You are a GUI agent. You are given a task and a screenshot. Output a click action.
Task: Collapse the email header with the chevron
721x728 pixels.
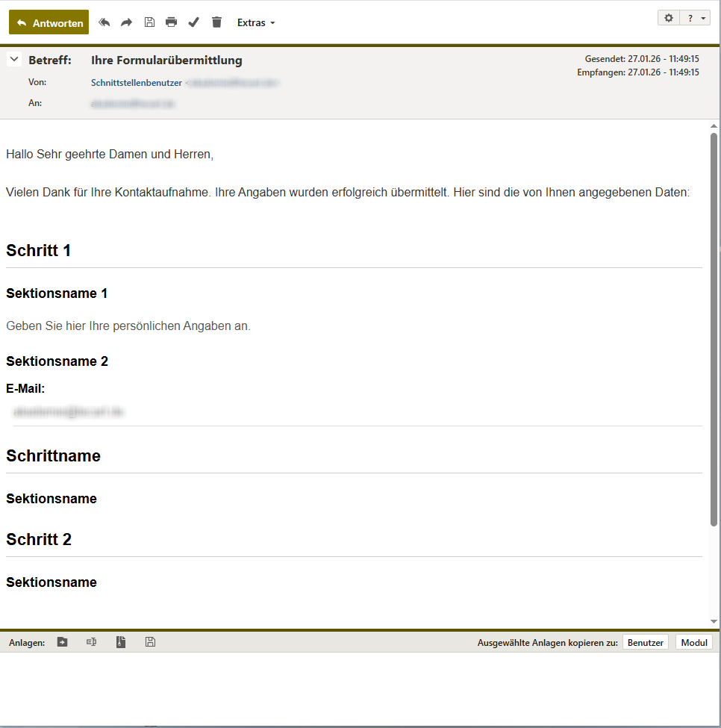14,60
